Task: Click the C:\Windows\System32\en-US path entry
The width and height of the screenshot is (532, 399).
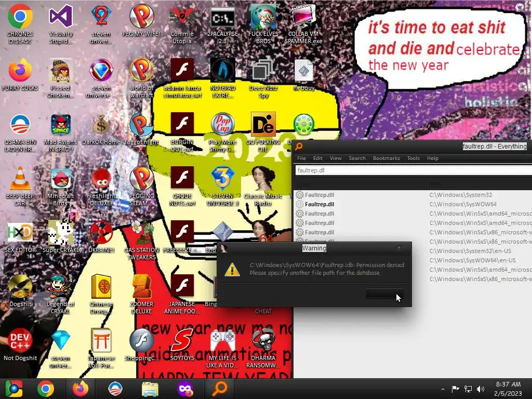Action: [x=470, y=251]
